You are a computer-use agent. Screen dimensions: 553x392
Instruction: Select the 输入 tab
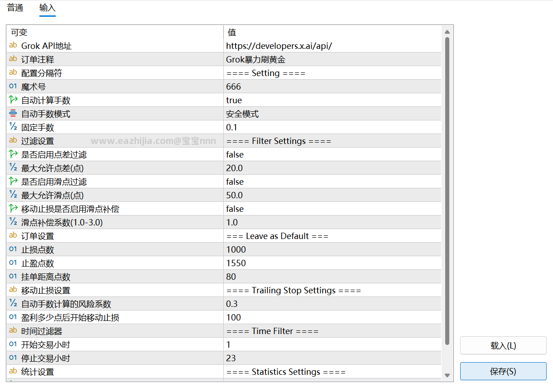tap(48, 8)
